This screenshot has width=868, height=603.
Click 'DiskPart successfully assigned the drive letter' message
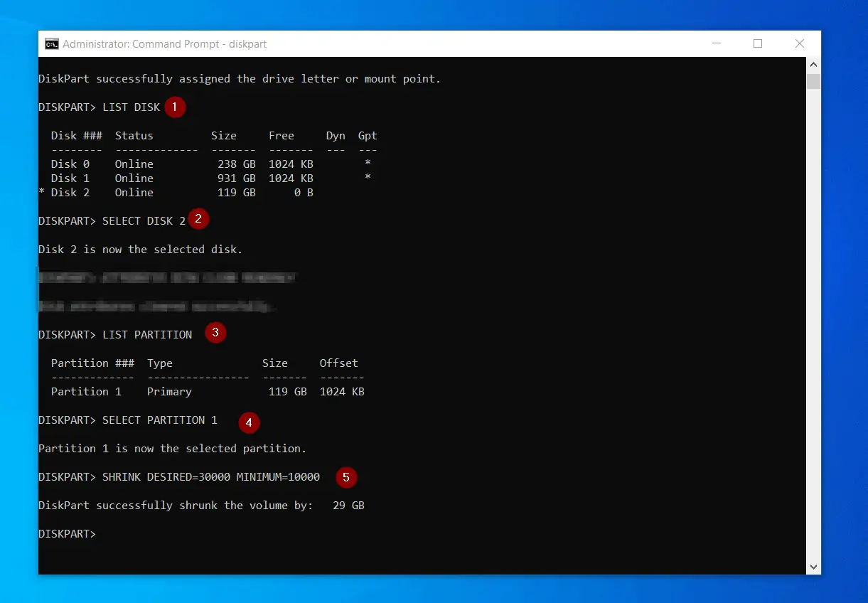240,79
